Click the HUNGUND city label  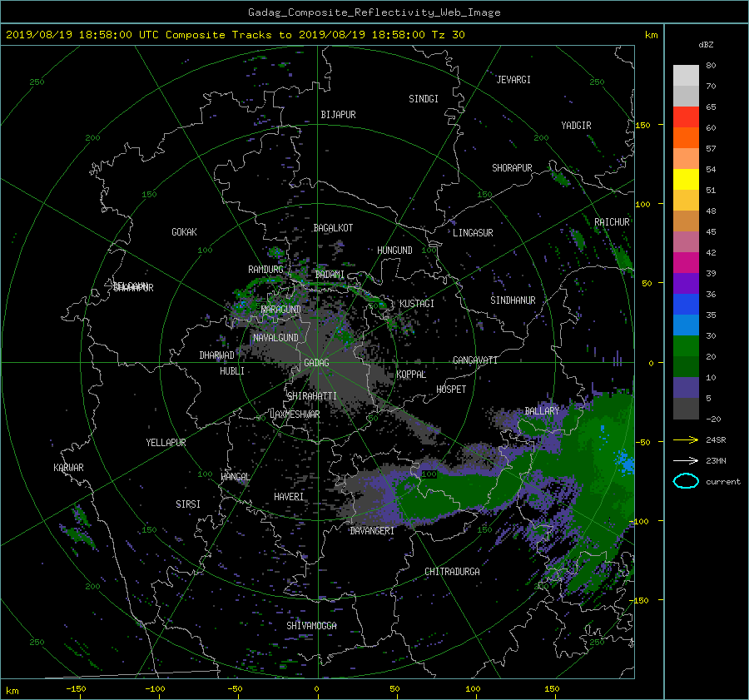click(394, 251)
